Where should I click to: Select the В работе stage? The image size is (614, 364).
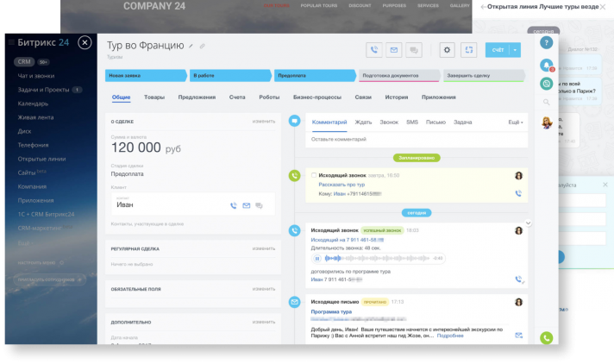click(230, 76)
